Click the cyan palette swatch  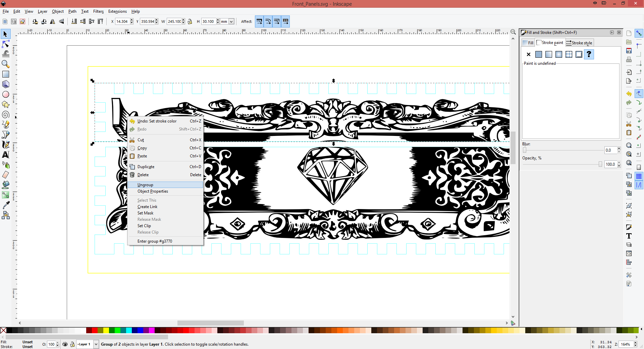tap(129, 331)
